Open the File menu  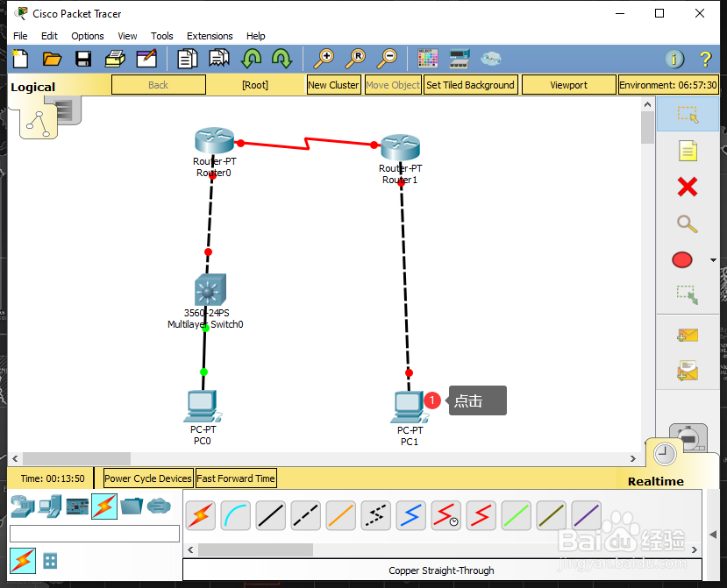click(20, 36)
